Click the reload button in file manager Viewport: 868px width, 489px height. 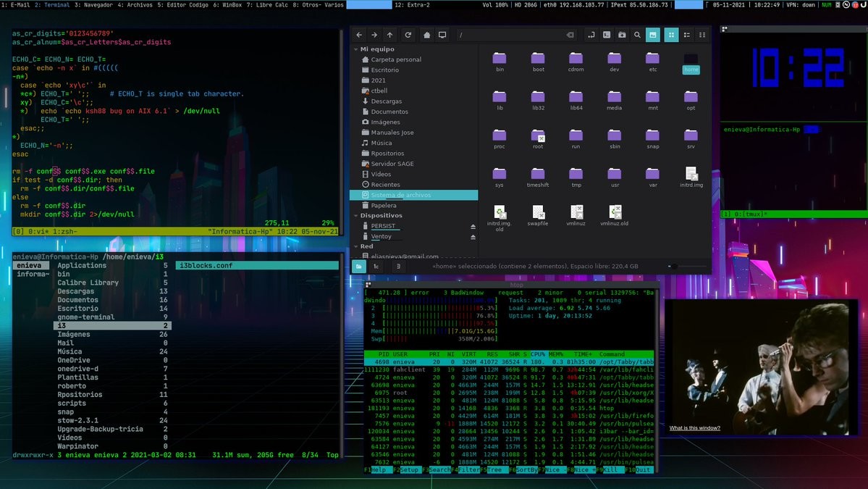(408, 35)
